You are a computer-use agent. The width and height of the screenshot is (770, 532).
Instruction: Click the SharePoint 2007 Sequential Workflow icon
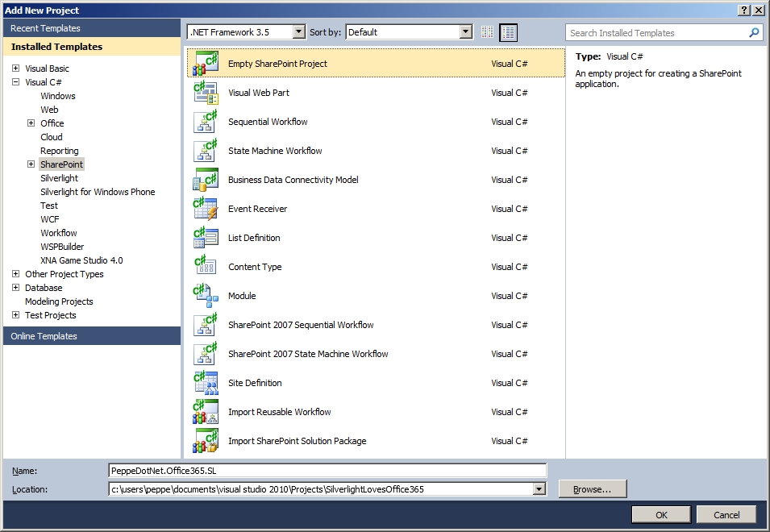coord(206,324)
